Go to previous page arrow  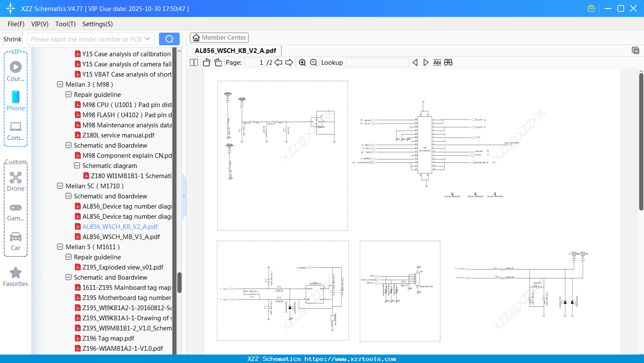(278, 63)
